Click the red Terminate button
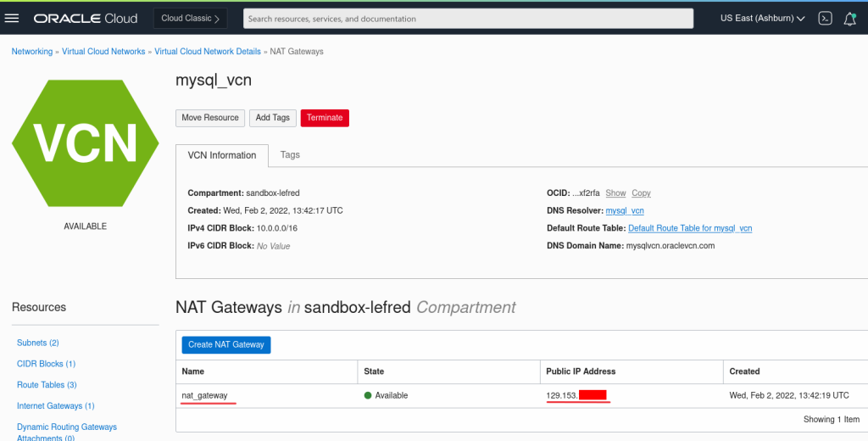The height and width of the screenshot is (441, 868). (x=325, y=118)
